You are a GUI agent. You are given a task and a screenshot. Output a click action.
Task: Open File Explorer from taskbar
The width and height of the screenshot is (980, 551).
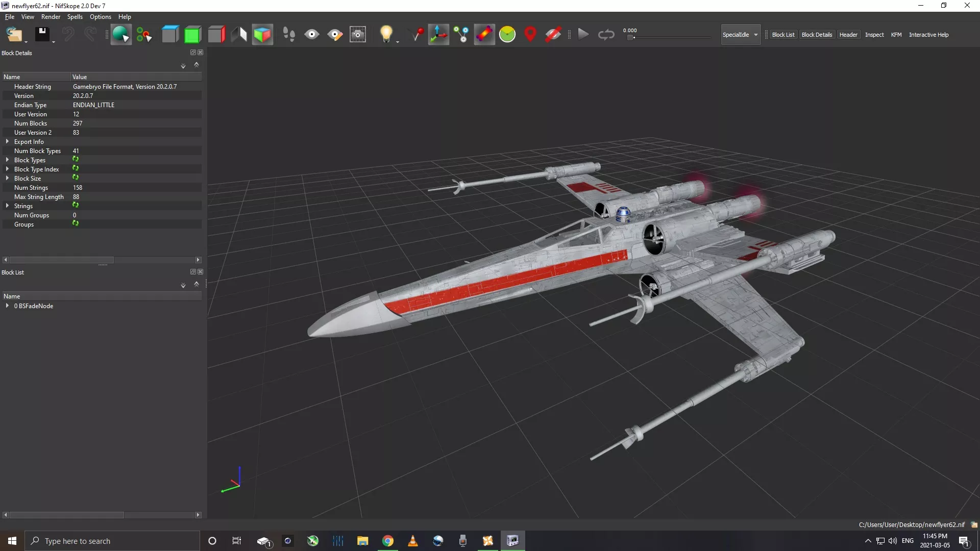[x=363, y=541]
